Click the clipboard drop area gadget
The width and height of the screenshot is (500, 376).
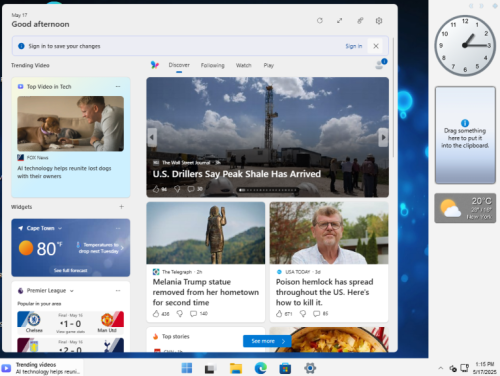465,135
